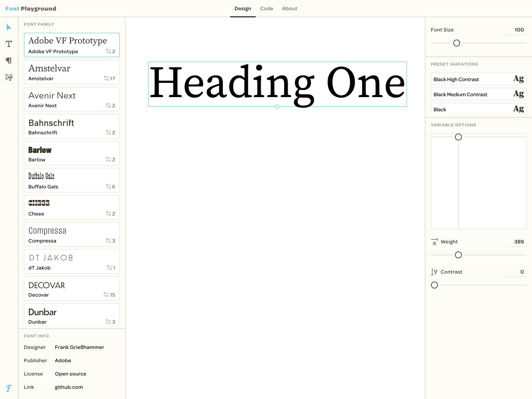The width and height of the screenshot is (532, 399).
Task: Click the cursive F logo icon
Action: [9, 388]
